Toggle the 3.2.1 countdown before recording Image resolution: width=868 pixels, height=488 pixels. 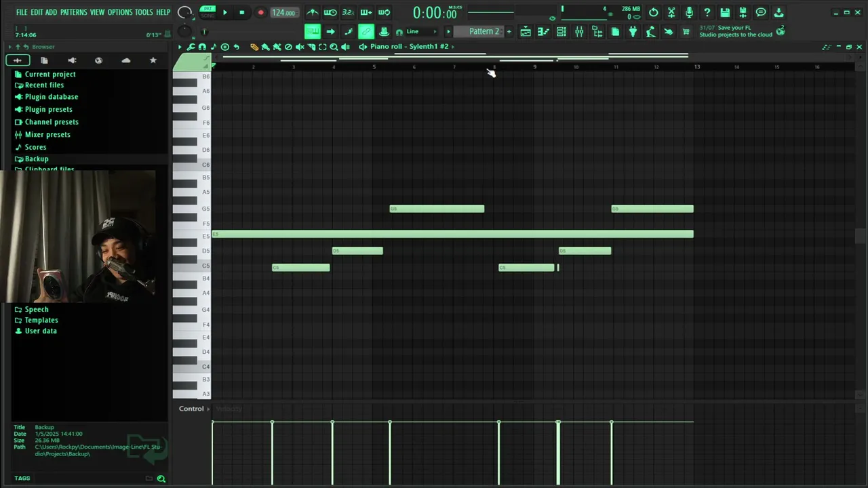(x=348, y=12)
